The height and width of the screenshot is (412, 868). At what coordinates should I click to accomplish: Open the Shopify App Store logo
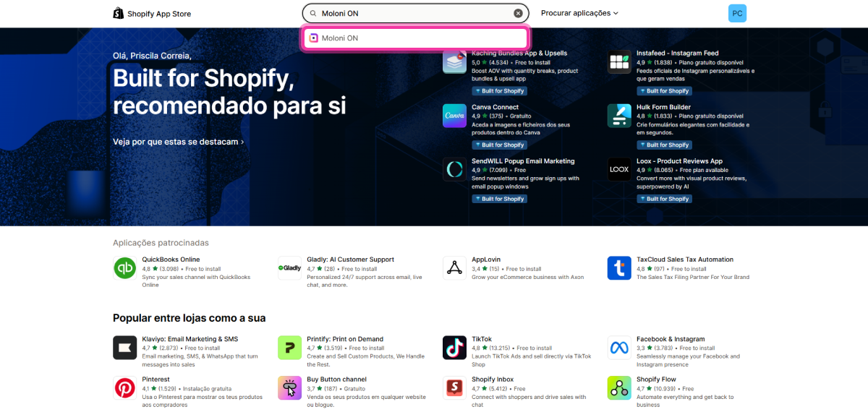(152, 13)
